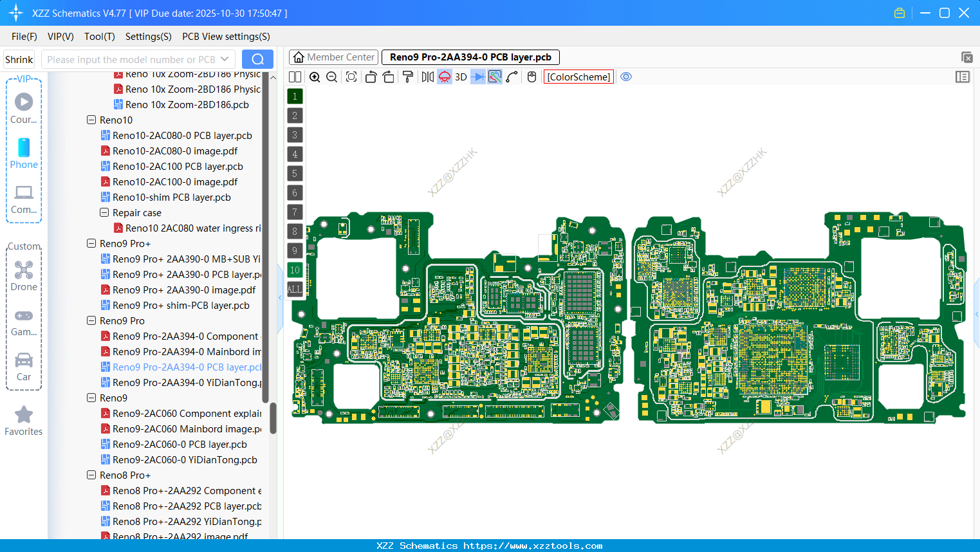Click the fit-to-screen icon
This screenshot has height=552, width=980.
[x=351, y=77]
